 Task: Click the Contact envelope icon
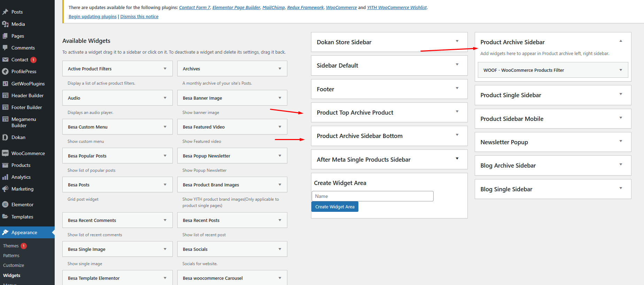(5, 60)
